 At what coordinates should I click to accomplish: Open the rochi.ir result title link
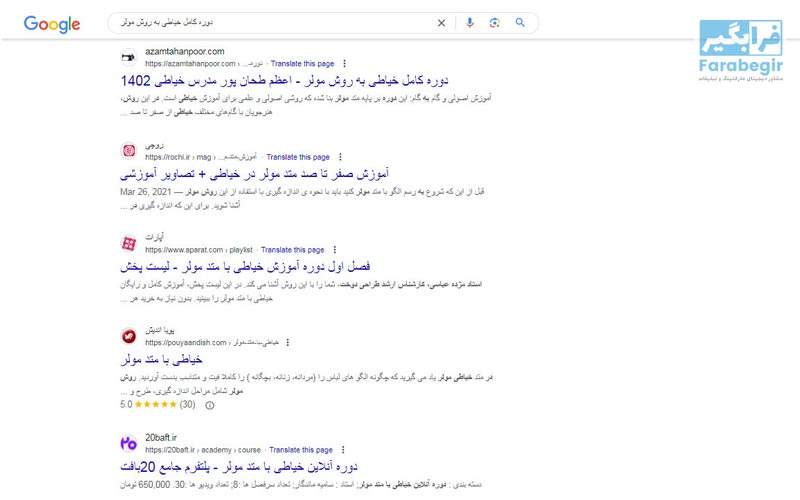[255, 174]
